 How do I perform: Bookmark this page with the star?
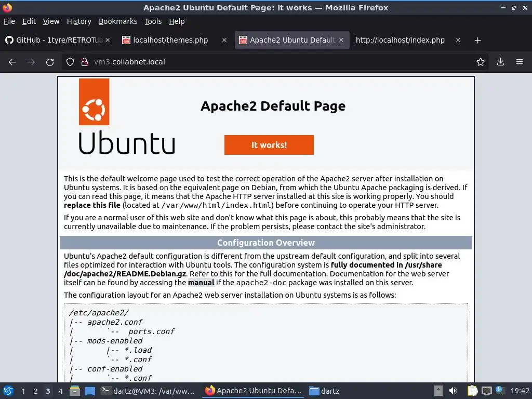click(480, 62)
